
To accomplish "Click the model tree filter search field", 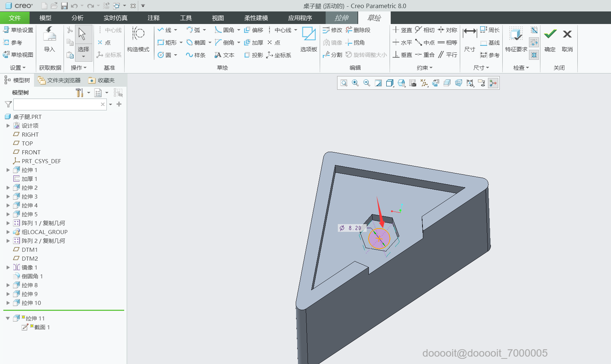I will (x=60, y=104).
